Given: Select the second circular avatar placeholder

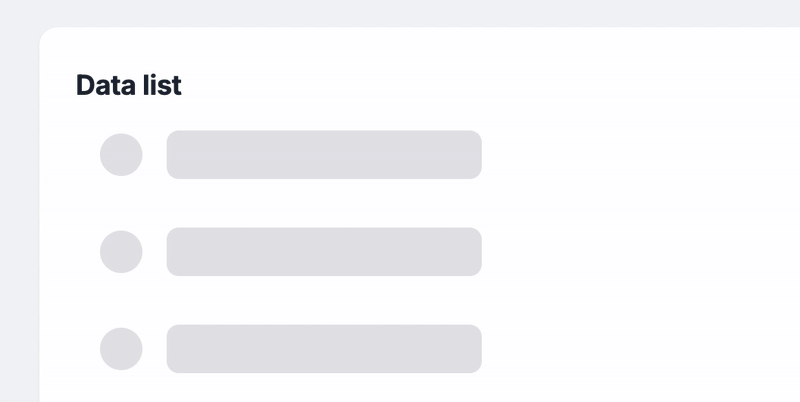Looking at the screenshot, I should 121,252.
